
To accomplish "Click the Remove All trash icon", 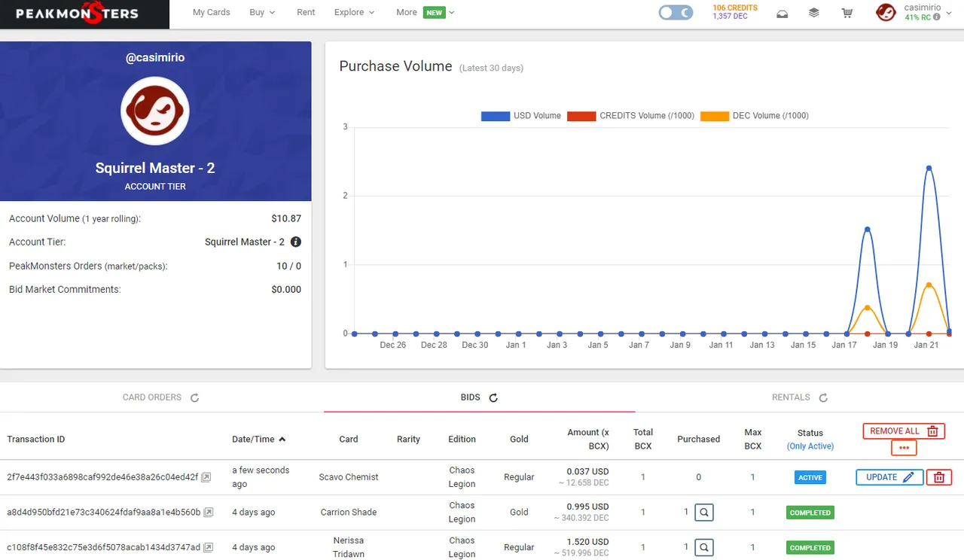I will (932, 431).
